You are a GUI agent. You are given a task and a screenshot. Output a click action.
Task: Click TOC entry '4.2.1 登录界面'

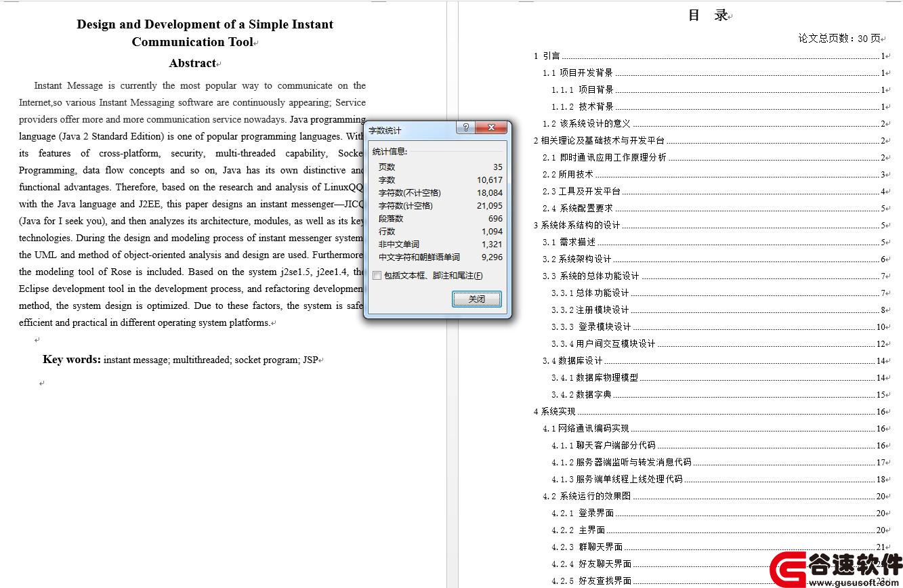pos(718,513)
